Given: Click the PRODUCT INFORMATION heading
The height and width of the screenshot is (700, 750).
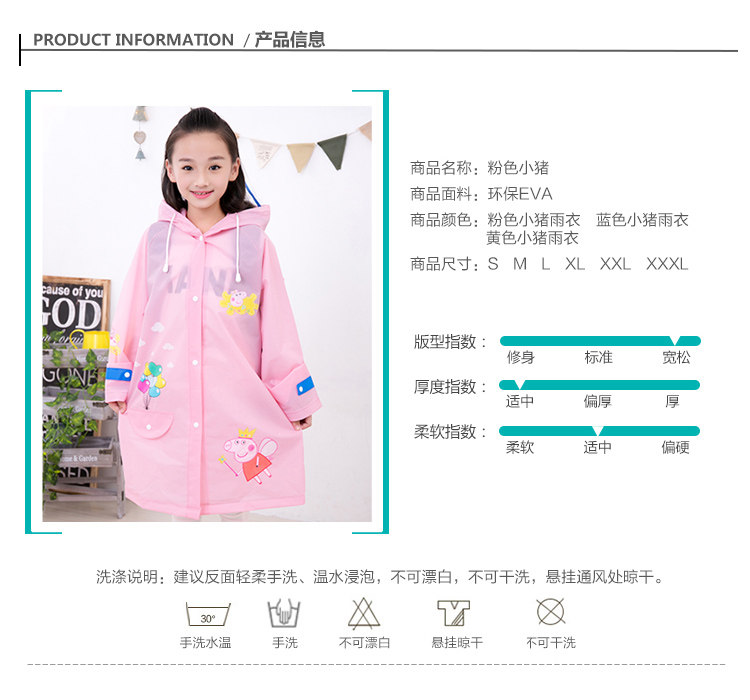Looking at the screenshot, I should (133, 40).
